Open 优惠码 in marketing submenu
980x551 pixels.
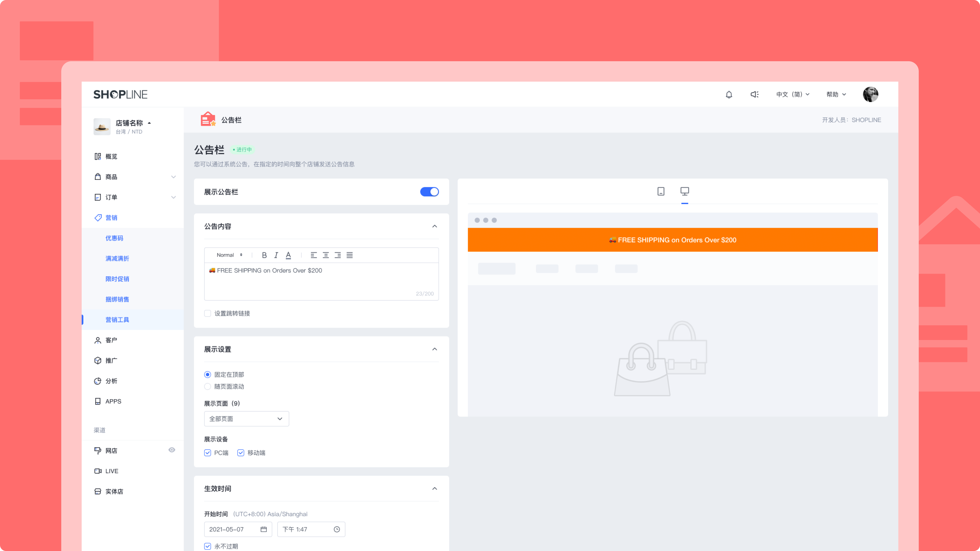(114, 238)
